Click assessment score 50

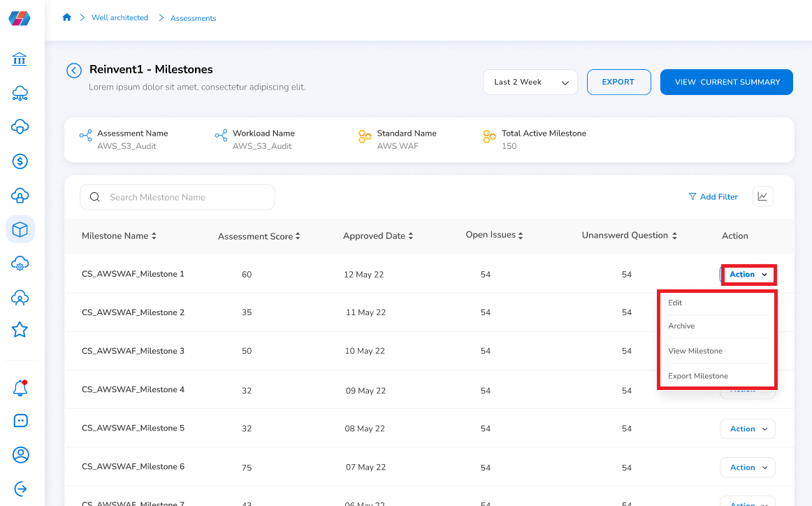tap(247, 351)
